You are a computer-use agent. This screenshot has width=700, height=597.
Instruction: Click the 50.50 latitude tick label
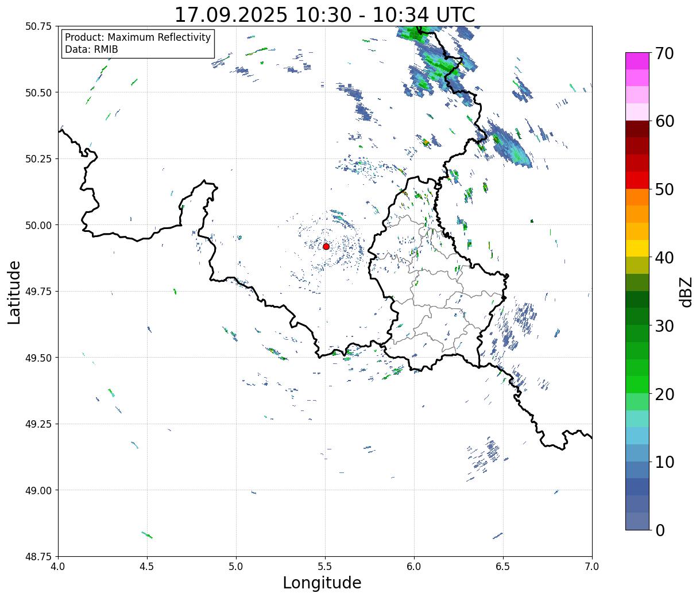tap(38, 92)
